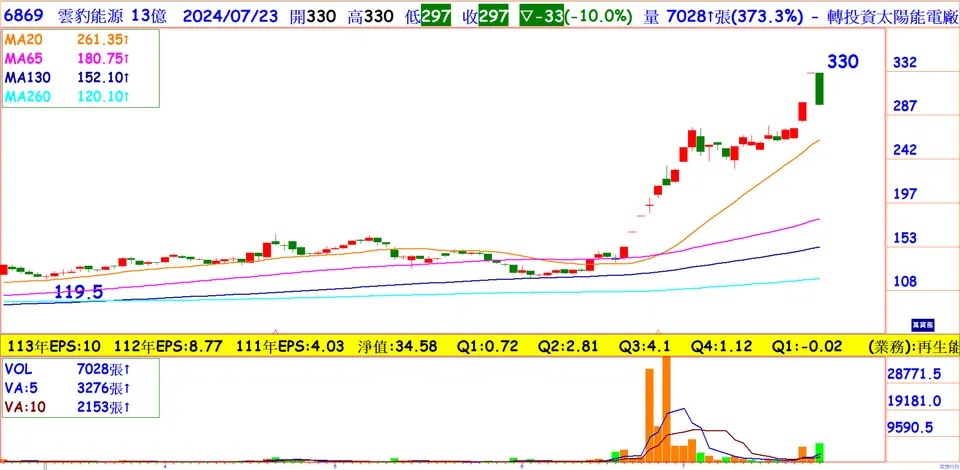The height and width of the screenshot is (470, 960).
Task: Click the 242 price axis label
Action: [904, 150]
